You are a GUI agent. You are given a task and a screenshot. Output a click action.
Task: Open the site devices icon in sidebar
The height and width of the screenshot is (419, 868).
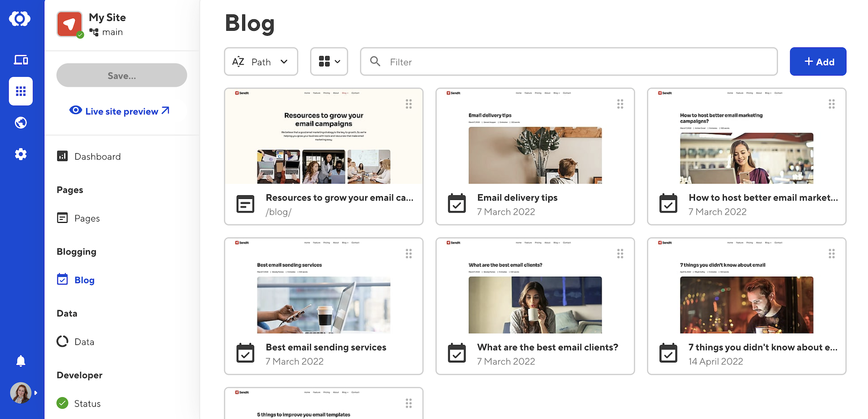point(21,60)
